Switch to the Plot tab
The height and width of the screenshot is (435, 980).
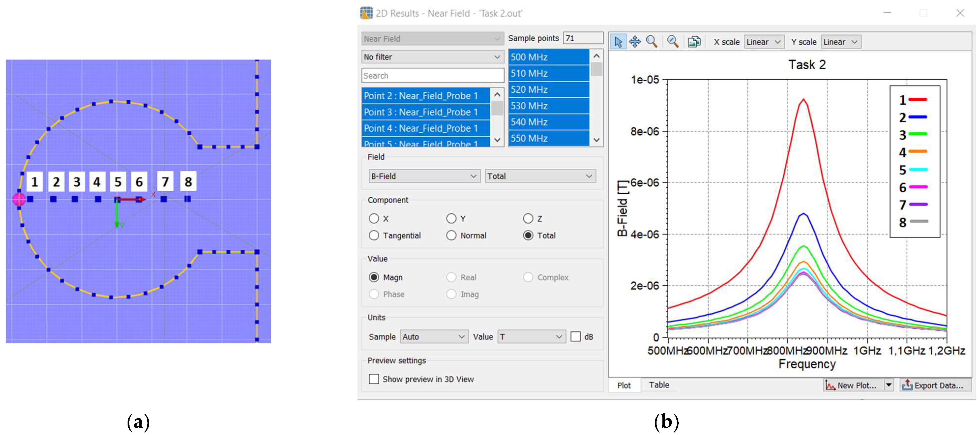624,385
